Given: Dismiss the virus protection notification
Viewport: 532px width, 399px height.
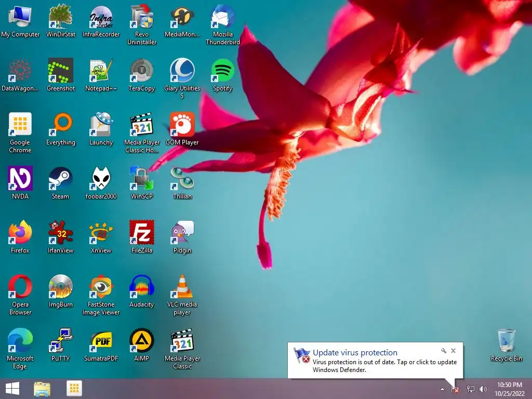Looking at the screenshot, I should point(453,351).
